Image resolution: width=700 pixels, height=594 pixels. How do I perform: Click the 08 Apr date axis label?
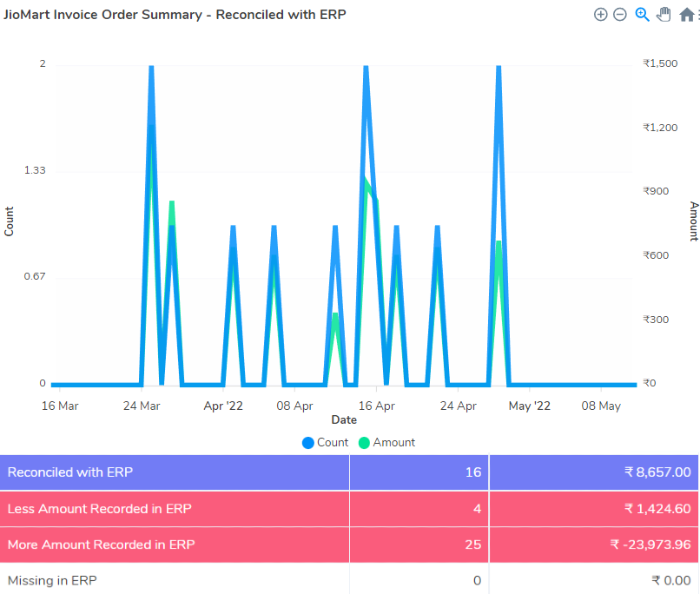tap(294, 406)
